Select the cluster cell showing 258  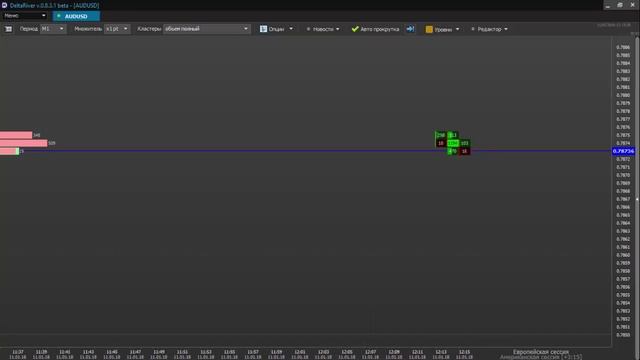click(x=441, y=135)
